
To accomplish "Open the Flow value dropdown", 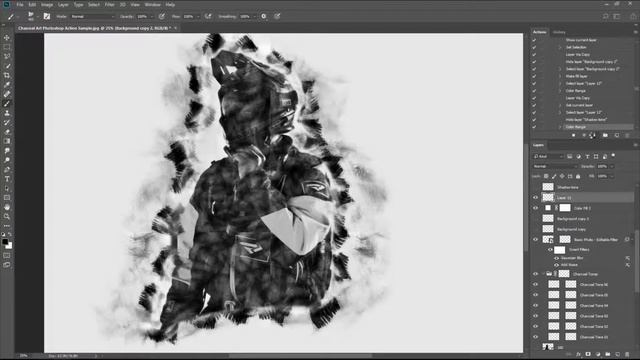I will click(198, 16).
